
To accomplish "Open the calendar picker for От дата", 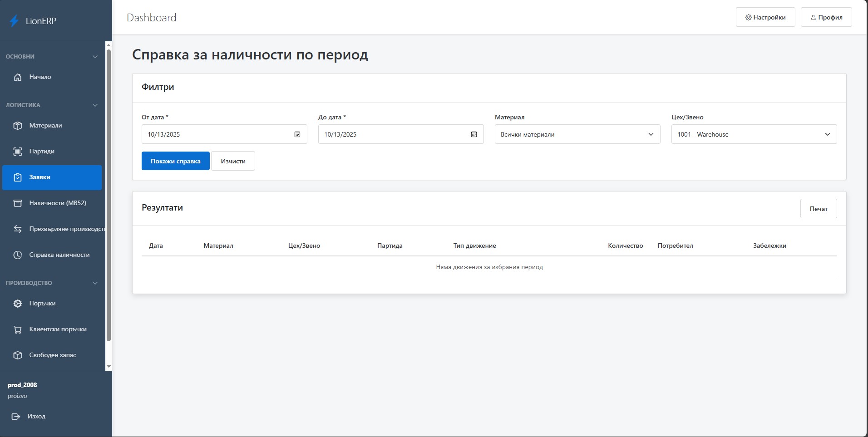I will (x=297, y=134).
